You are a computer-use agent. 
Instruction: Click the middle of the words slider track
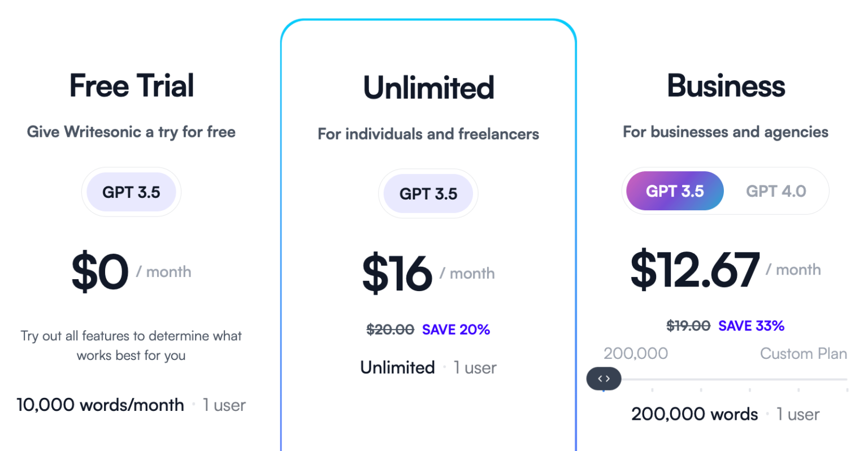[726, 379]
